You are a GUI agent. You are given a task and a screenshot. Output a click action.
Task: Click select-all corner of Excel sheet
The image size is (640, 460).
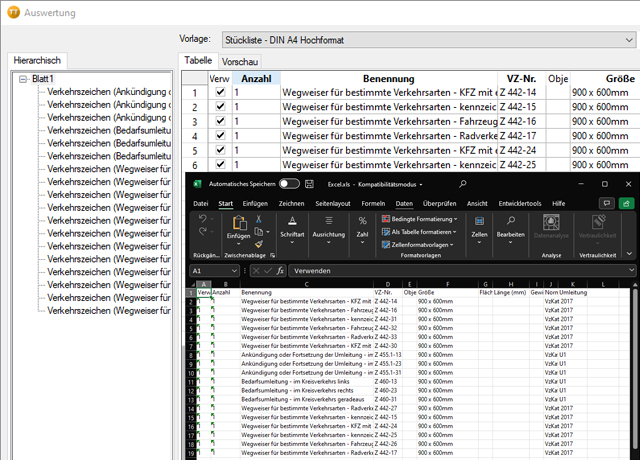193,284
